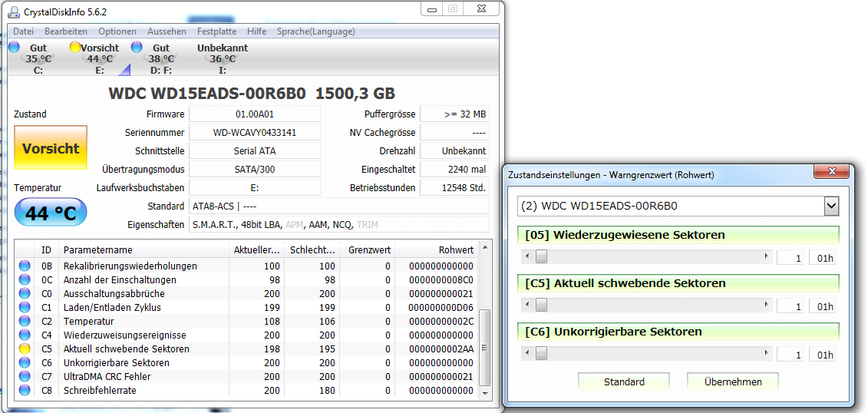868x413 pixels.
Task: Click the Betriebsstunden value 12548 Std.
Action: 455,187
